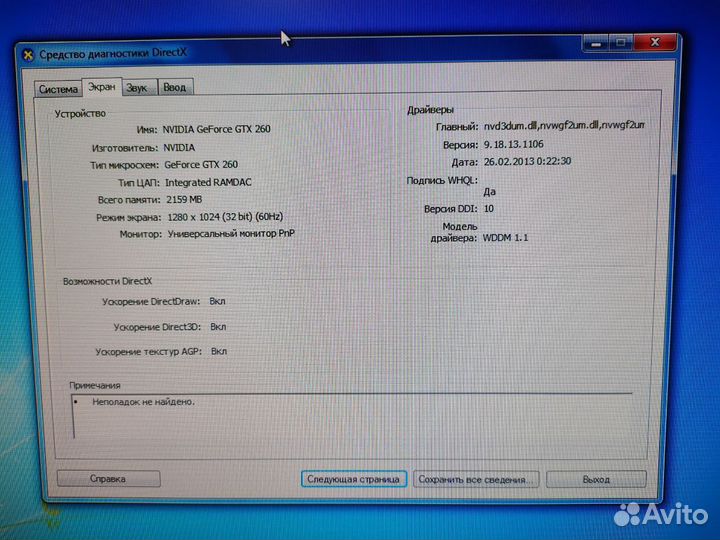Click the driver date 26.02.2013 value
This screenshot has width=720, height=540.
[x=527, y=161]
